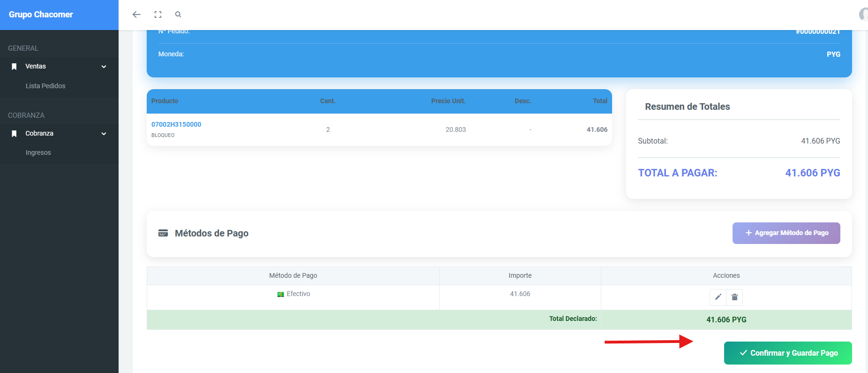Open search with the magnifier icon
868x373 pixels.
pyautogui.click(x=178, y=15)
